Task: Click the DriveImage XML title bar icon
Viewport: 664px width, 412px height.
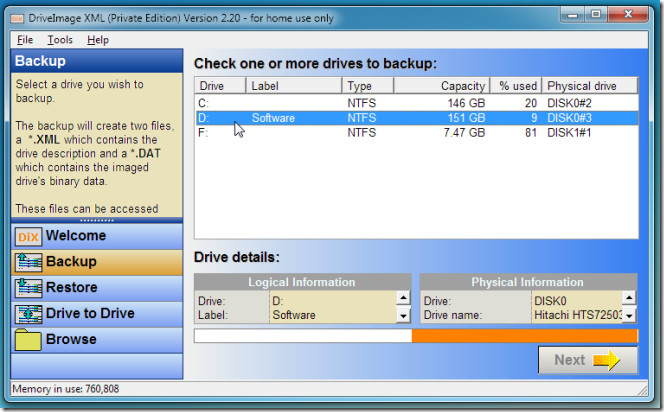Action: coord(17,19)
